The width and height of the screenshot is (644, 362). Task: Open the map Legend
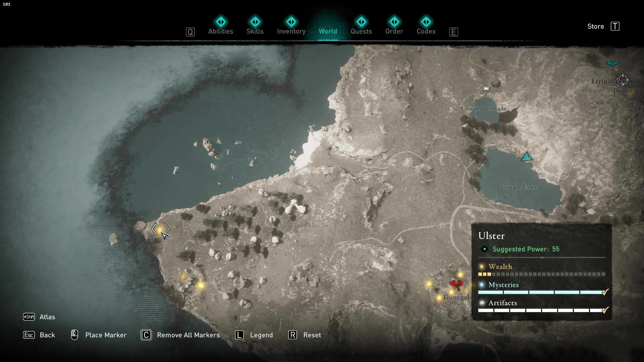tap(254, 335)
